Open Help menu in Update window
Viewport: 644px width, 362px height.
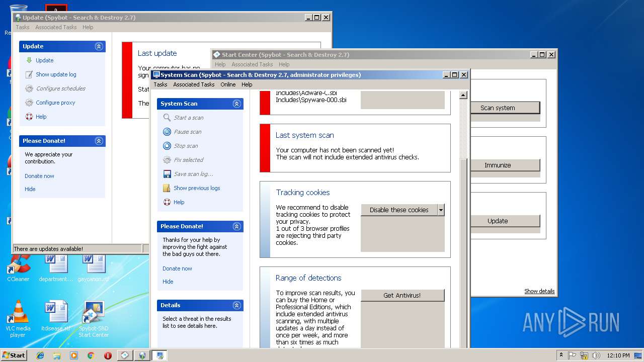point(88,27)
